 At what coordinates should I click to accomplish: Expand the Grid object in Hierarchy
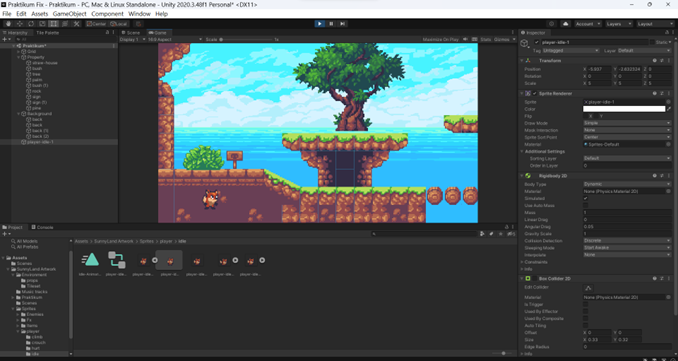pos(19,51)
